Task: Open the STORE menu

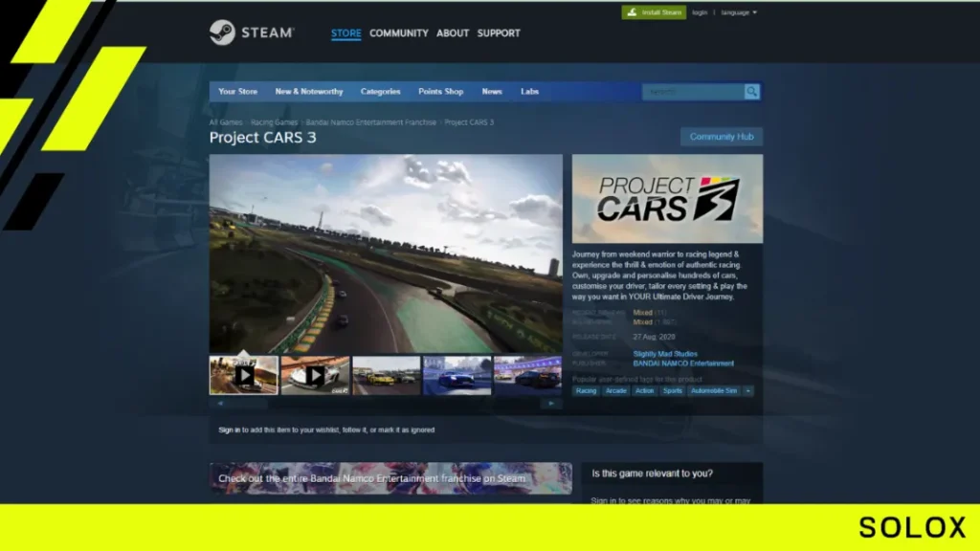Action: [x=345, y=33]
